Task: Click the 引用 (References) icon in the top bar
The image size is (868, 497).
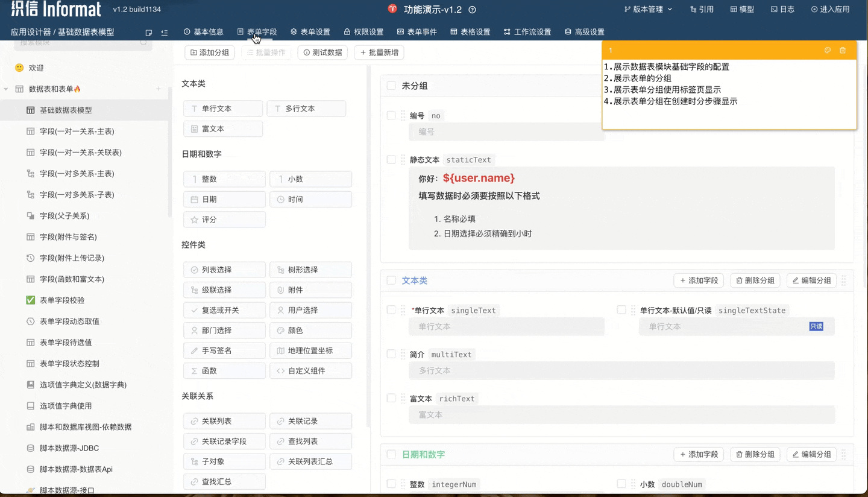Action: click(702, 9)
